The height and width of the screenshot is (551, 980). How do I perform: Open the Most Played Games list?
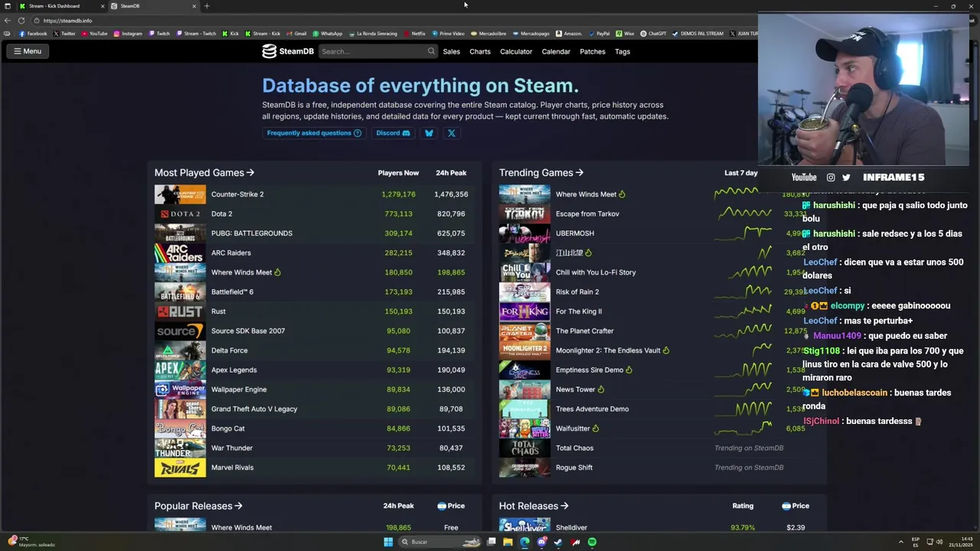pyautogui.click(x=204, y=173)
